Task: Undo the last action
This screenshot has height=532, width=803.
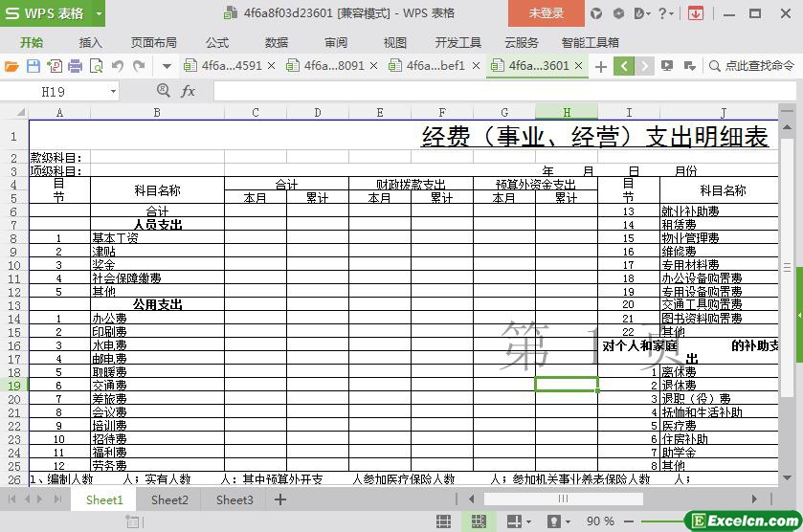Action: (118, 66)
